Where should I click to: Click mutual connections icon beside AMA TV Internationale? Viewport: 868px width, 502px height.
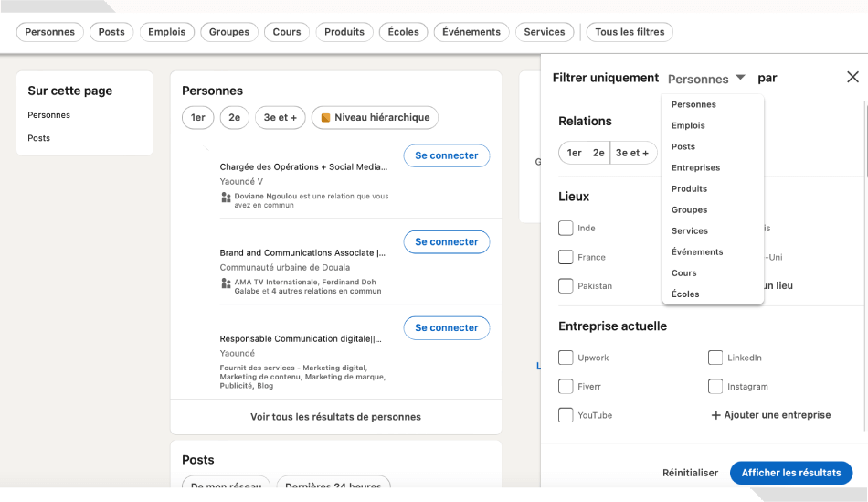tap(226, 283)
